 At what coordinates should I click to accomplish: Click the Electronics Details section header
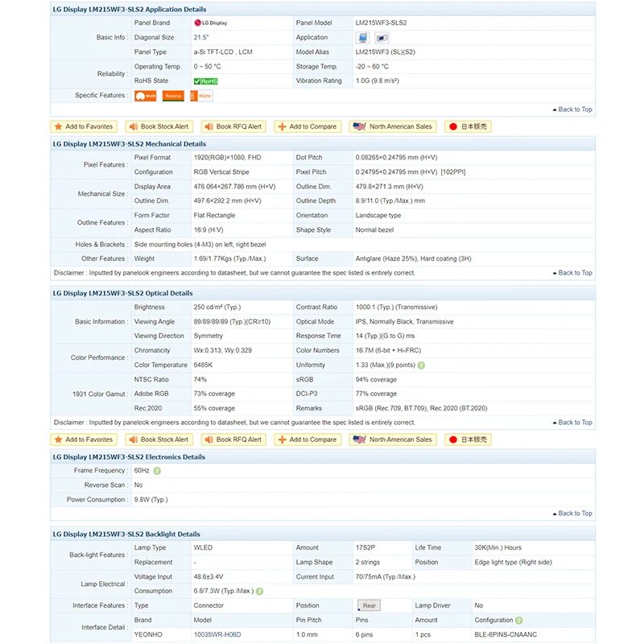323,456
